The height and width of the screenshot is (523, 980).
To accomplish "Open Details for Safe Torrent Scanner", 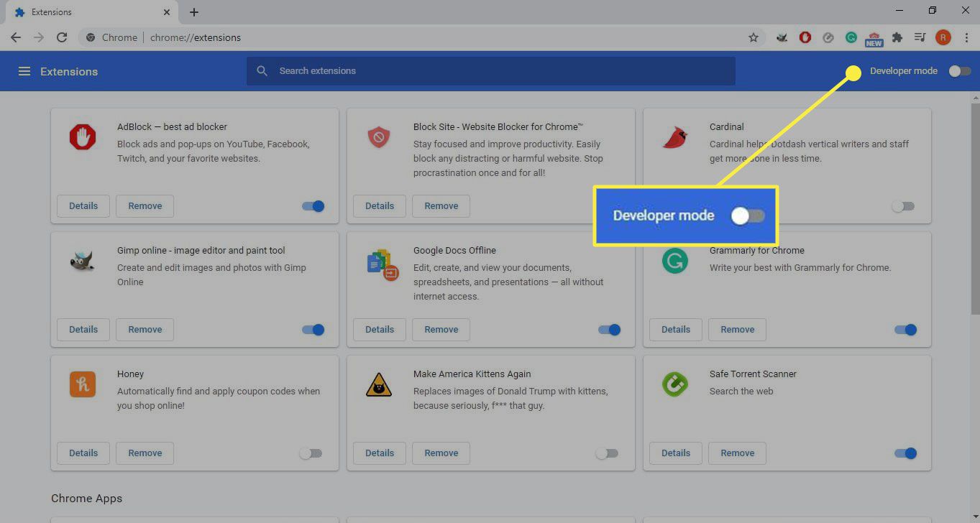I will 676,453.
